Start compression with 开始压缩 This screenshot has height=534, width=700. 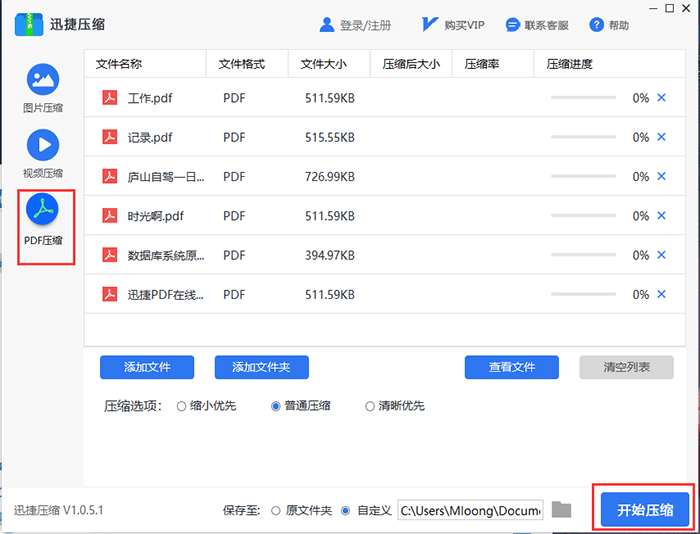(x=645, y=509)
